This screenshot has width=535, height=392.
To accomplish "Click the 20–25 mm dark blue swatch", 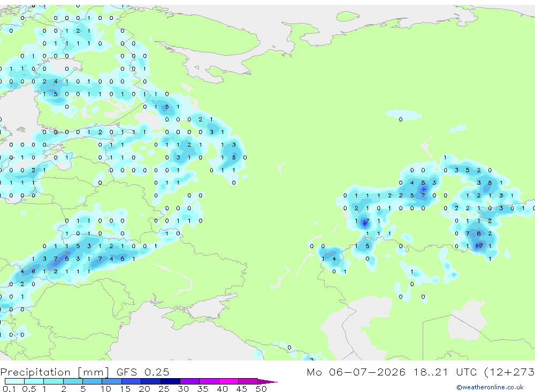I will 151,381.
